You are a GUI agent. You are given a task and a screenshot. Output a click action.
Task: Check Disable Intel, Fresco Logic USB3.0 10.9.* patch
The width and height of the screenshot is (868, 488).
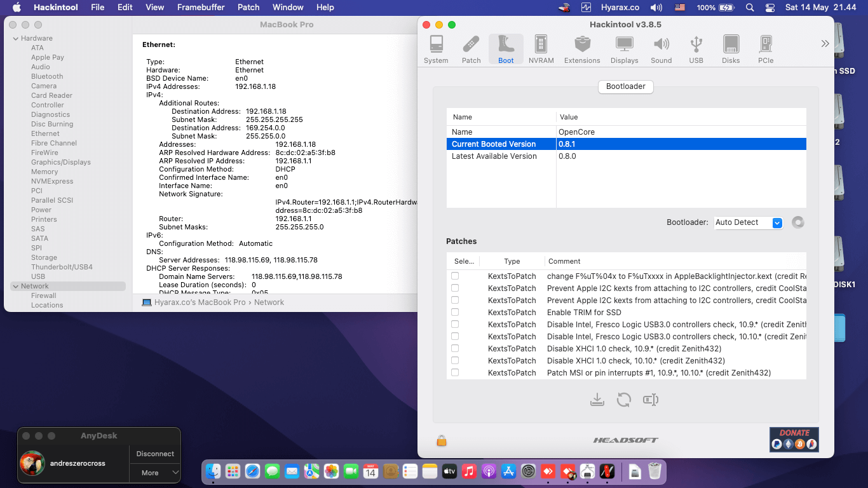[455, 324]
